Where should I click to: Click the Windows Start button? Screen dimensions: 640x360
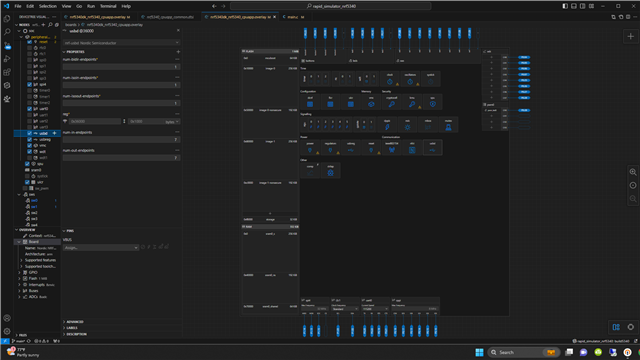(479, 352)
